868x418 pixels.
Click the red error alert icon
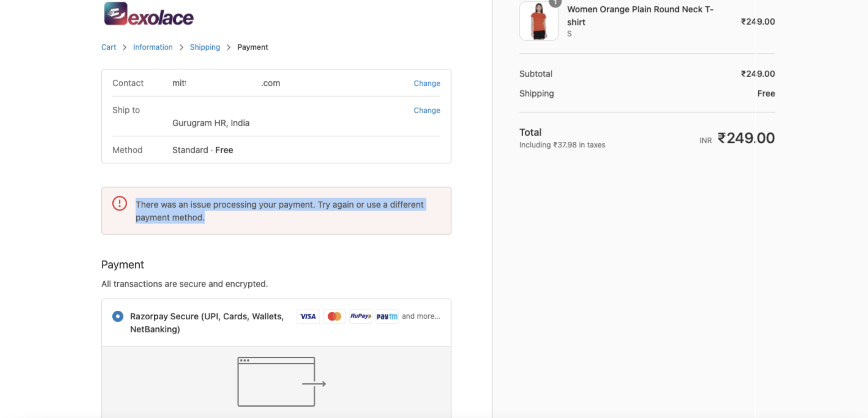point(119,203)
